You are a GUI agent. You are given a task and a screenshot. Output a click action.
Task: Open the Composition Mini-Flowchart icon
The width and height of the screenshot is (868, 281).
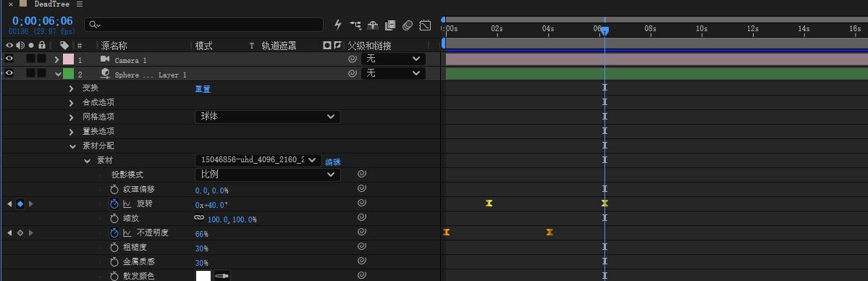355,25
